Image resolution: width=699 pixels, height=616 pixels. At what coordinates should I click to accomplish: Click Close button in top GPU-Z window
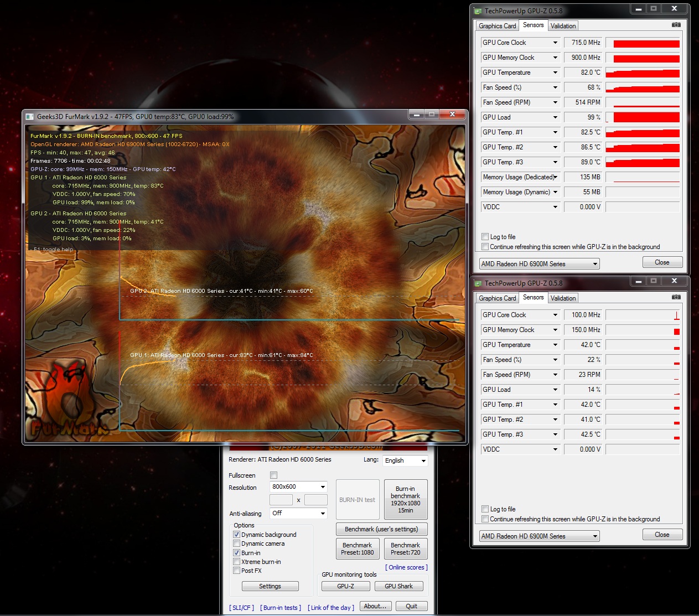(x=662, y=262)
